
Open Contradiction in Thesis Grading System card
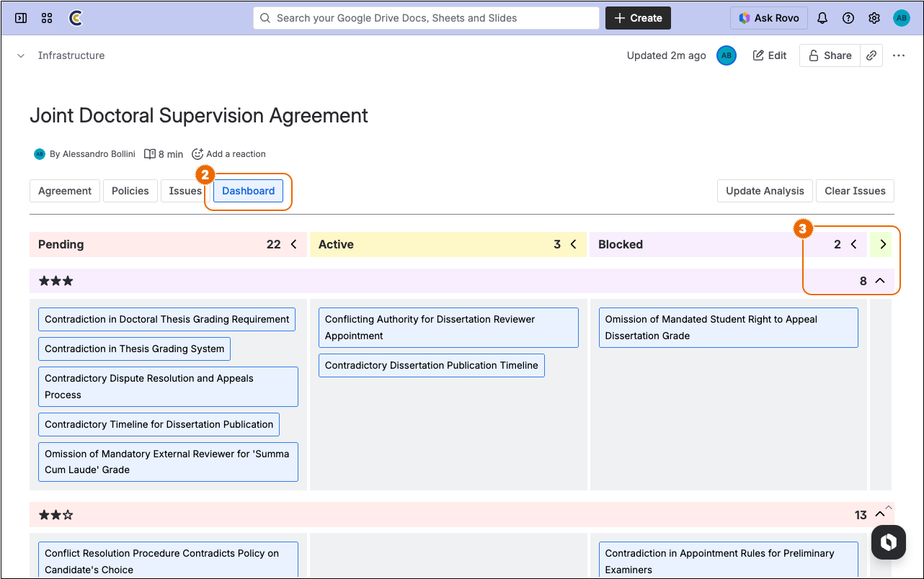tap(134, 349)
